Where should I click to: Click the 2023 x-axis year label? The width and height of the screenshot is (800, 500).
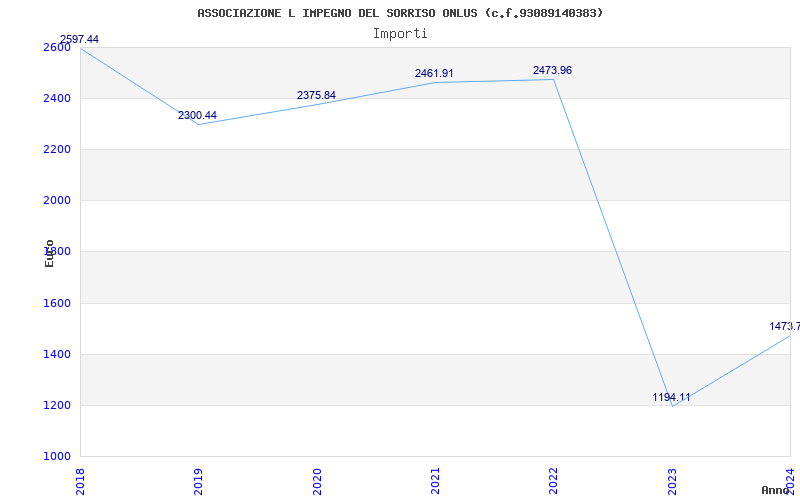[x=672, y=481]
